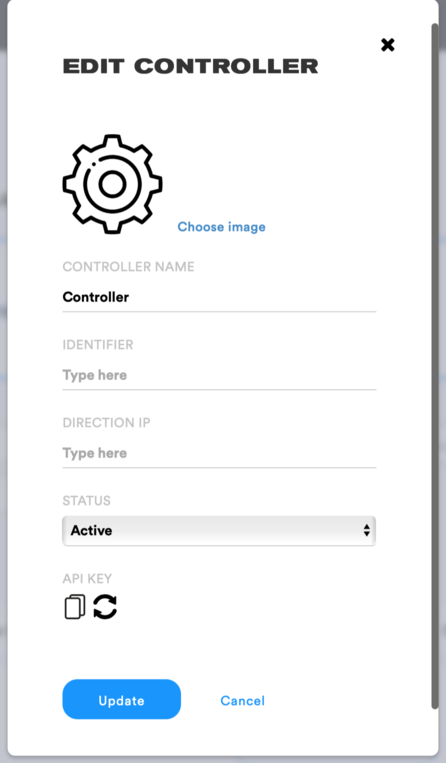This screenshot has height=763, width=446.
Task: Click the API KEY label
Action: pyautogui.click(x=87, y=579)
